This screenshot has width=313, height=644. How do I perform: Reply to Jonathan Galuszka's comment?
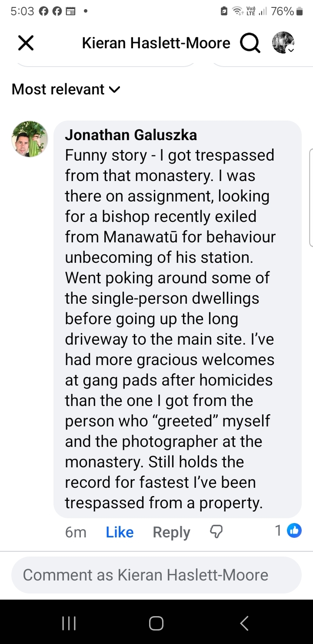point(171,532)
